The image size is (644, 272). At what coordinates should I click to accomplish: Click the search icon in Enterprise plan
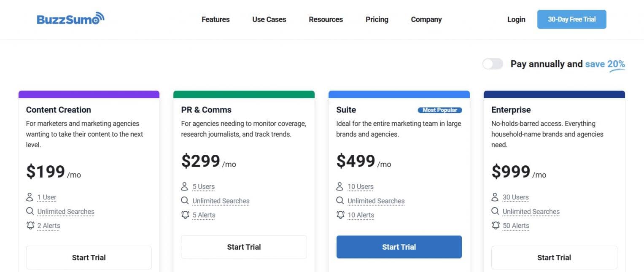(495, 211)
